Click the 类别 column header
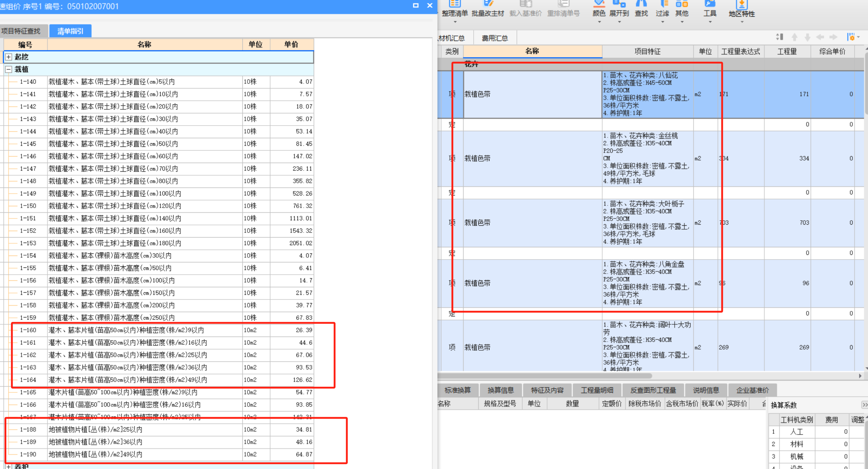Image resolution: width=868 pixels, height=469 pixels. pos(452,51)
